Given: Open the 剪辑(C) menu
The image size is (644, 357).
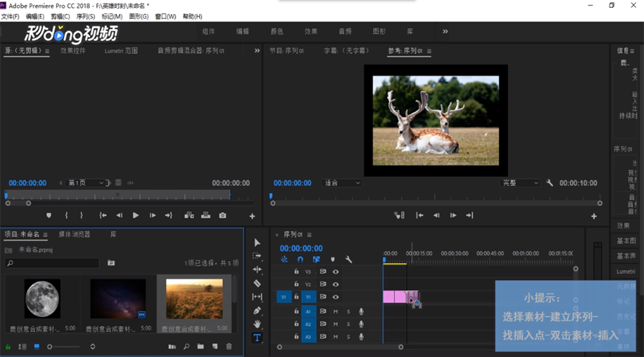Looking at the screenshot, I should click(x=60, y=17).
